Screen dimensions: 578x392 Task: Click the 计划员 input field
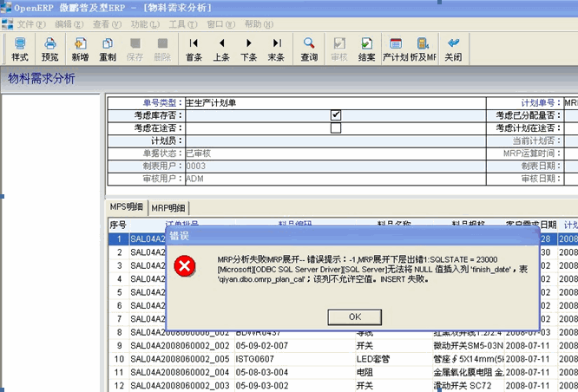334,140
